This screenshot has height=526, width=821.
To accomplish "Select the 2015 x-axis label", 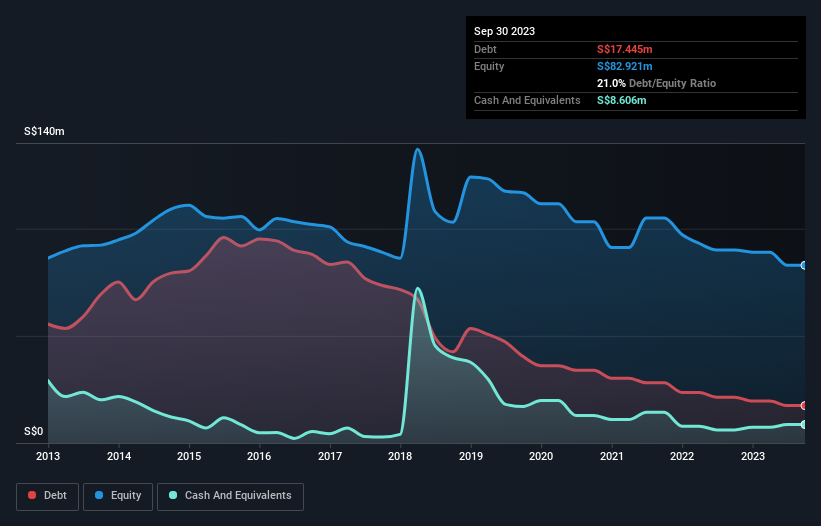I will click(x=189, y=456).
